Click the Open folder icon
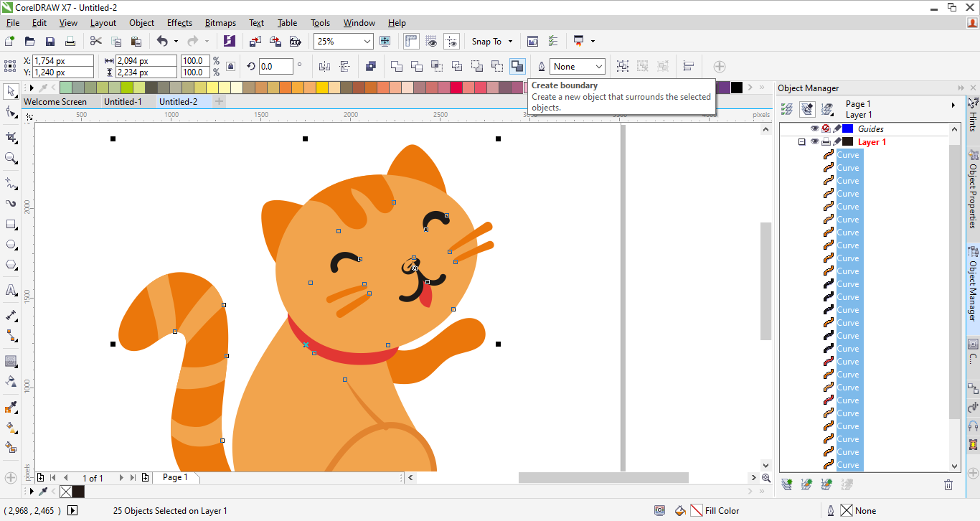 pos(29,42)
